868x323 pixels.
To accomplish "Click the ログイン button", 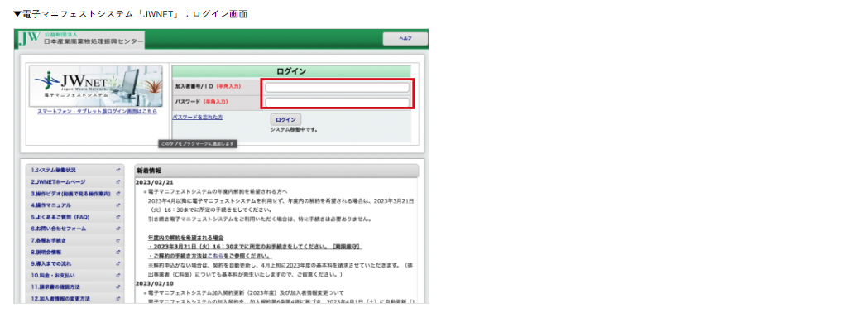I will [x=285, y=119].
